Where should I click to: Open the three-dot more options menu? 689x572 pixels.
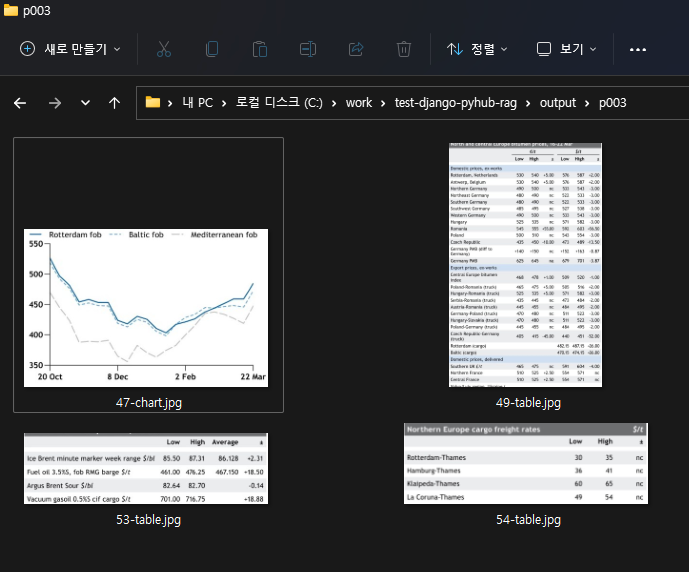638,49
